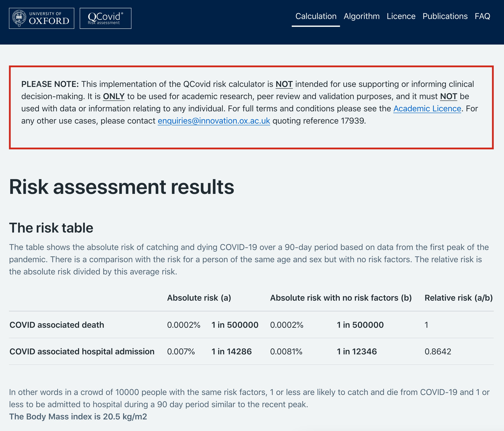The image size is (504, 431).
Task: Click the Absolute risk (a) column header
Action: pyautogui.click(x=199, y=298)
